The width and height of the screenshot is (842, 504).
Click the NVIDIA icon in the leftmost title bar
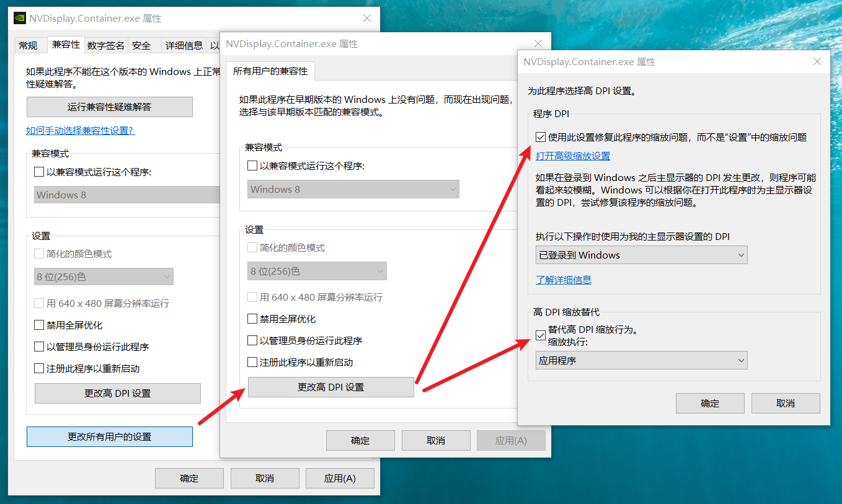pyautogui.click(x=20, y=18)
